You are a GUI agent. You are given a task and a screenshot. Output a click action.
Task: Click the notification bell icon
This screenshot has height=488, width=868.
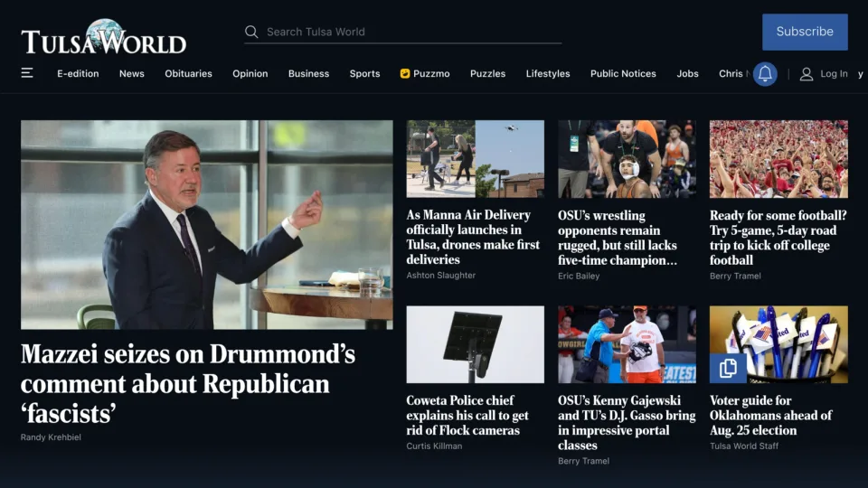pyautogui.click(x=765, y=73)
